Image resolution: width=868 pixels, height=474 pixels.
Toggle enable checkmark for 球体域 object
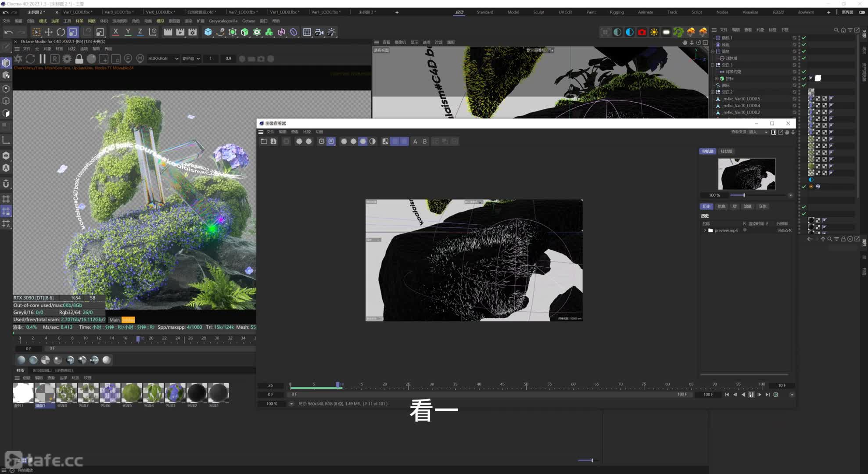804,58
